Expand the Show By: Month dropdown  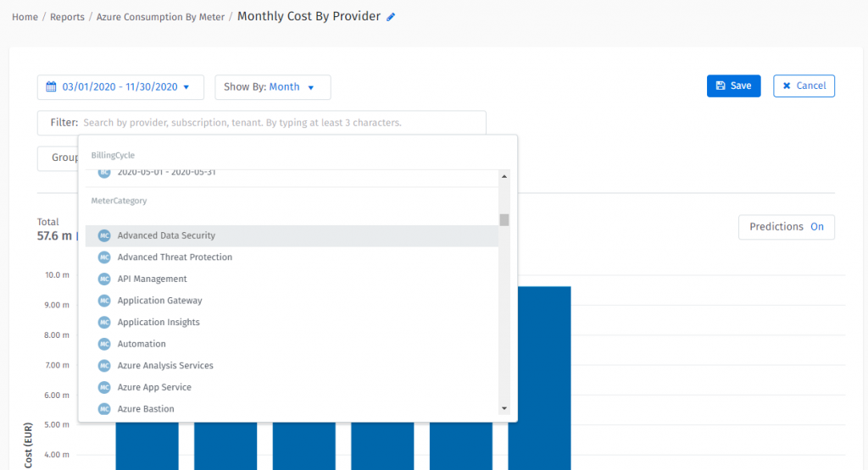pos(272,87)
